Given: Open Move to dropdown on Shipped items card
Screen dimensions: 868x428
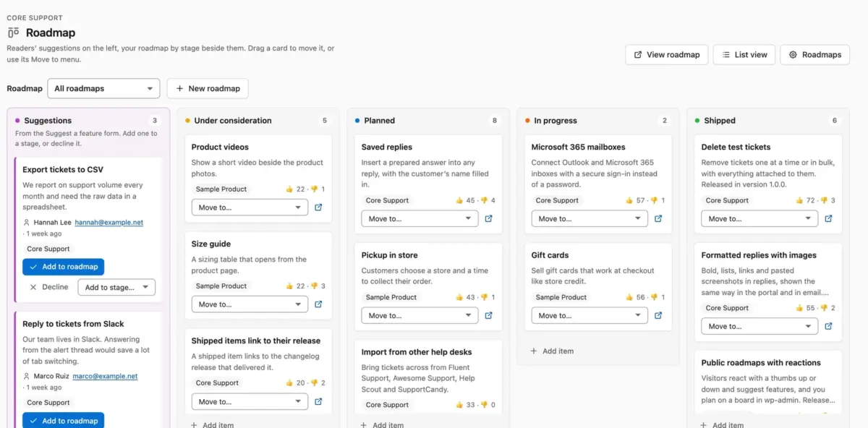Looking at the screenshot, I should [x=250, y=401].
